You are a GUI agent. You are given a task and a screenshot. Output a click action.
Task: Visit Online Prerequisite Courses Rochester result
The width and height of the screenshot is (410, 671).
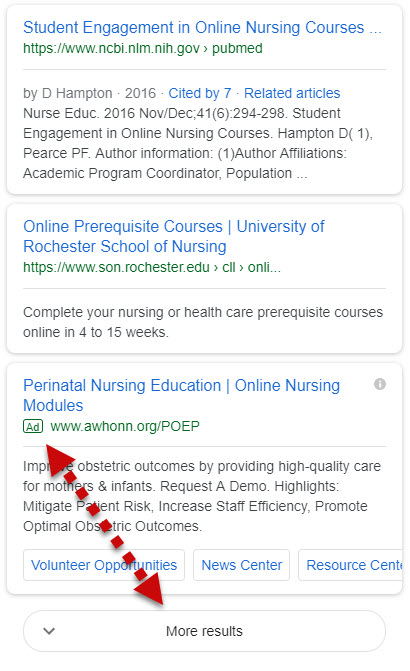tap(173, 236)
